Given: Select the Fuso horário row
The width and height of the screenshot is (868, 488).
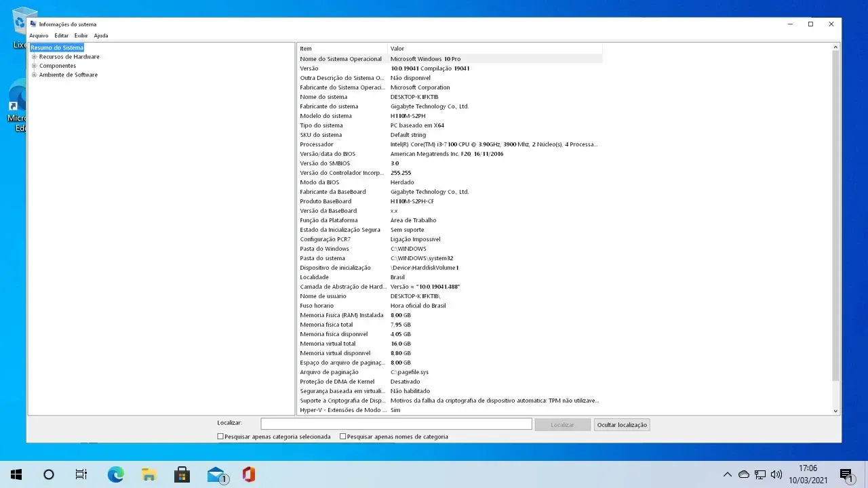Looking at the screenshot, I should (x=450, y=306).
